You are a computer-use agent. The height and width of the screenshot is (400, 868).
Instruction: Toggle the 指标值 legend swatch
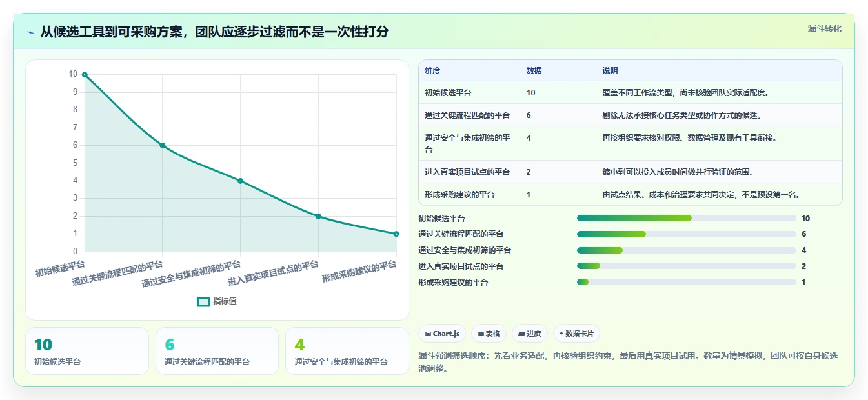203,301
